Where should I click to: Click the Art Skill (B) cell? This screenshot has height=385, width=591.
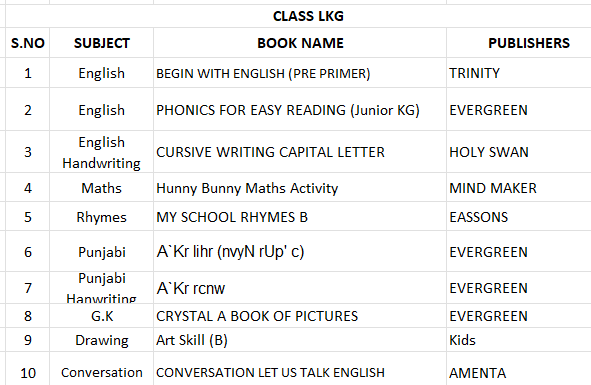click(300, 340)
